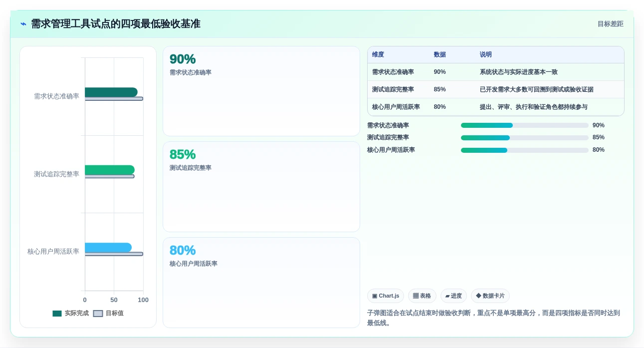Click the 90% value after progress bar
This screenshot has width=644, height=348.
(x=599, y=125)
